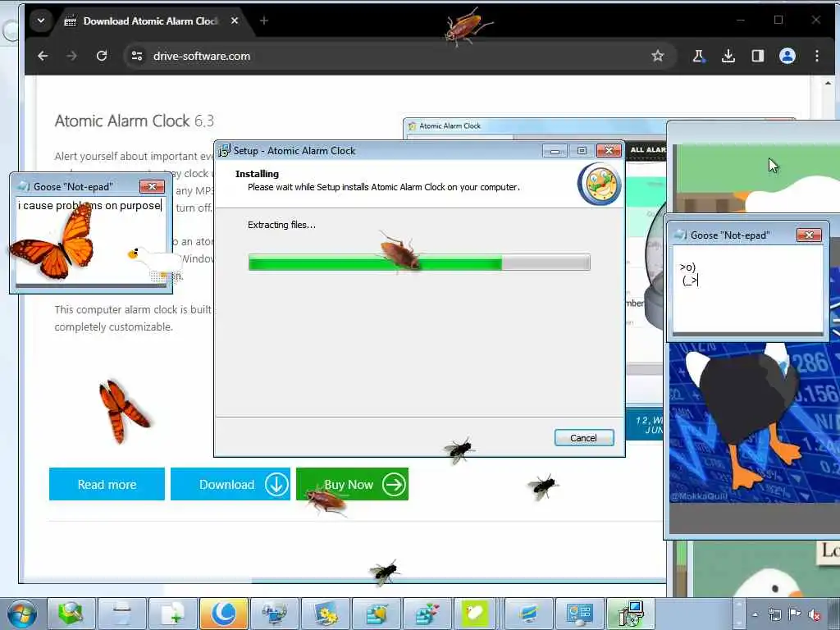
Task: Open the Chrome profile avatar
Action: tap(787, 56)
